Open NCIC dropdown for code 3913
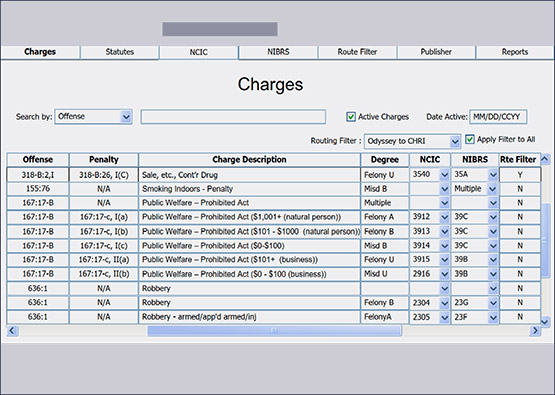The height and width of the screenshot is (395, 555). (444, 231)
